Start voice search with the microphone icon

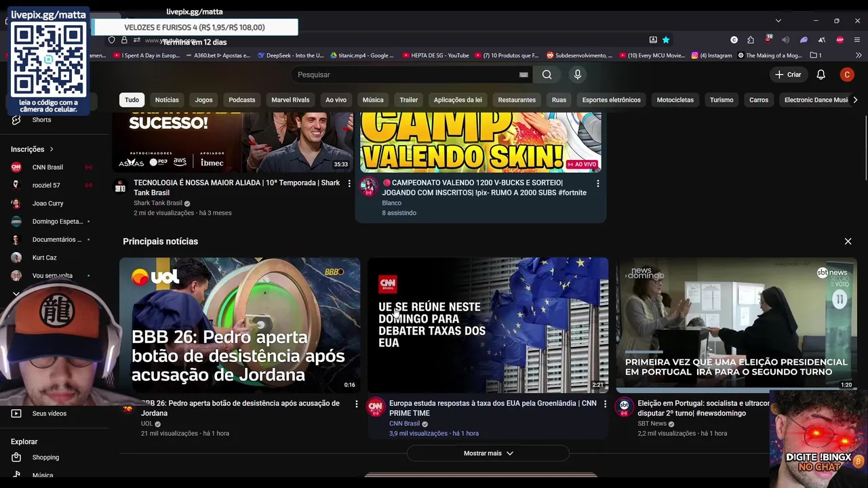point(578,75)
